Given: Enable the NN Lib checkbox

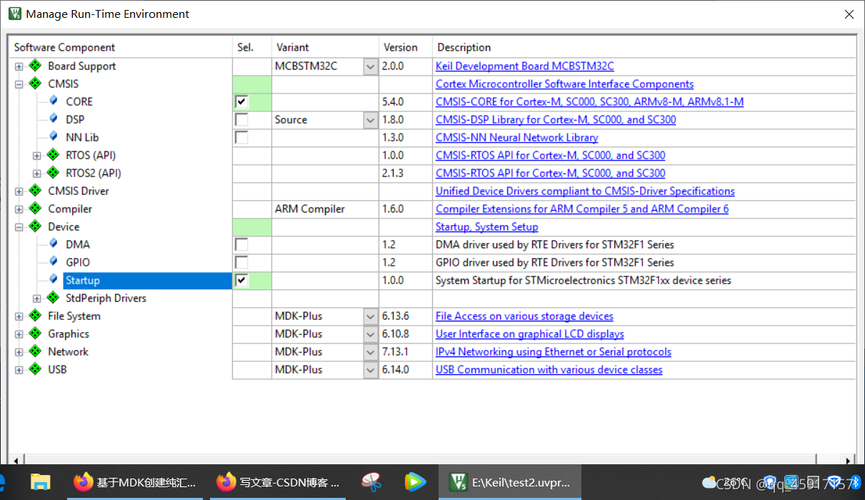Looking at the screenshot, I should click(x=242, y=137).
